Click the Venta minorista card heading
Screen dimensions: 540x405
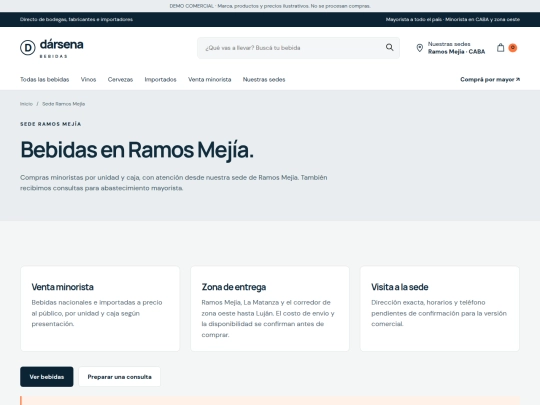click(62, 287)
